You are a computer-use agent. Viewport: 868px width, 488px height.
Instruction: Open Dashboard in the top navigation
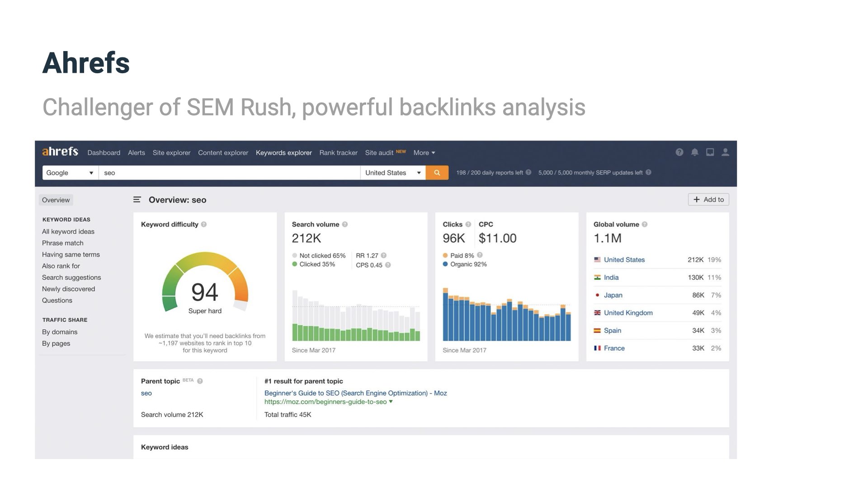coord(104,153)
